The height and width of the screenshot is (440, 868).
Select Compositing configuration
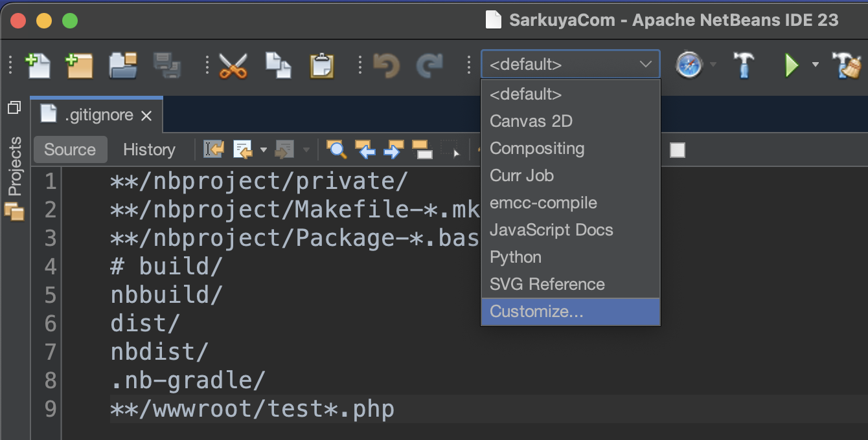[x=571, y=148]
